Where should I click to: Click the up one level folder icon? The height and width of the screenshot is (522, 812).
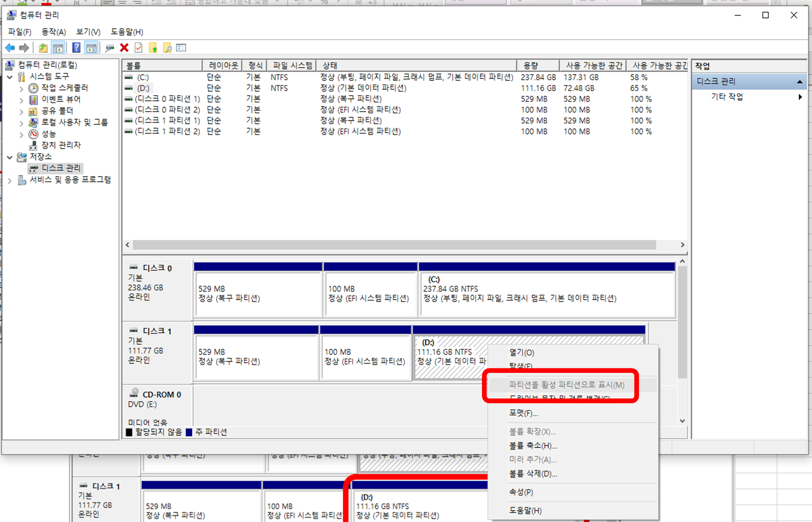pos(43,48)
